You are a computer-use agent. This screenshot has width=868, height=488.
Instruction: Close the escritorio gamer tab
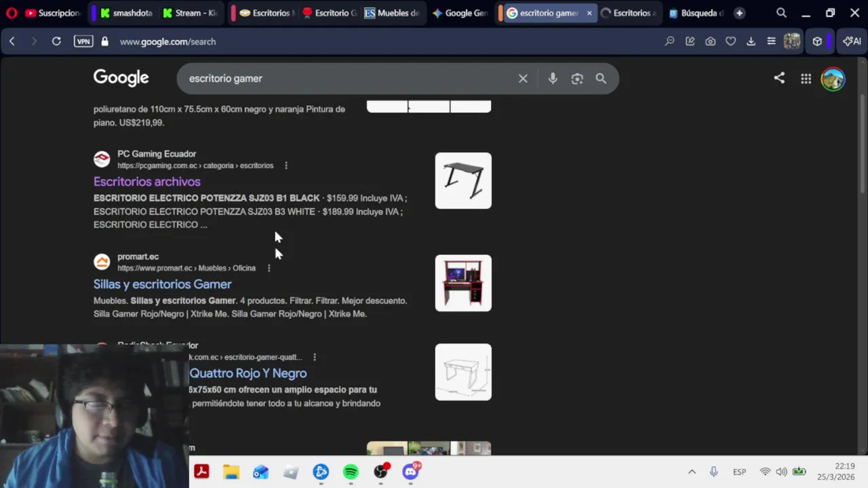pyautogui.click(x=589, y=13)
